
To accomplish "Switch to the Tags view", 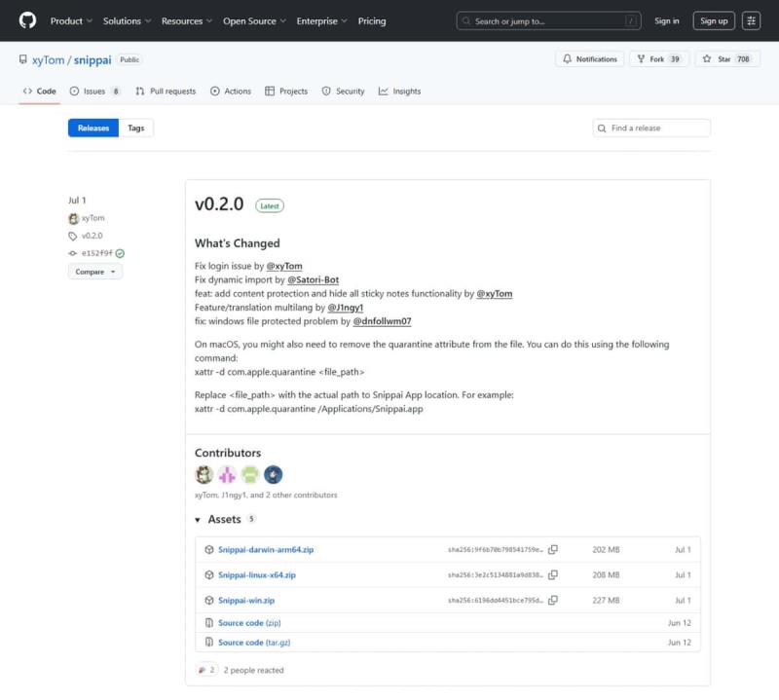I will coord(135,129).
